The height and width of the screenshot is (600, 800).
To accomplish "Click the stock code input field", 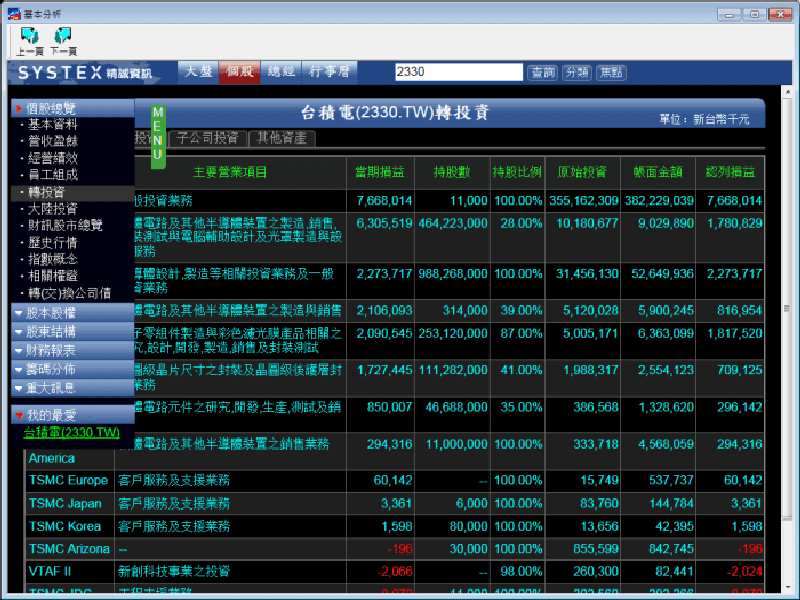I will [458, 72].
